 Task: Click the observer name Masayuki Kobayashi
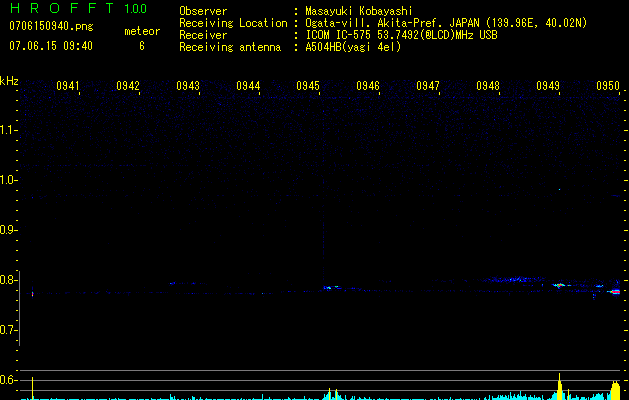tap(359, 11)
